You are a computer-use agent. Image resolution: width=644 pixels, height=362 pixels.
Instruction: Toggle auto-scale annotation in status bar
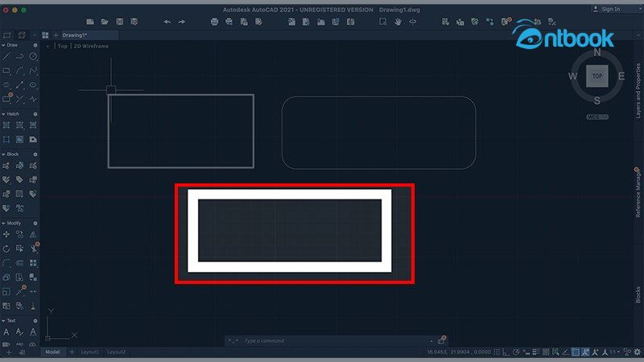point(605,352)
